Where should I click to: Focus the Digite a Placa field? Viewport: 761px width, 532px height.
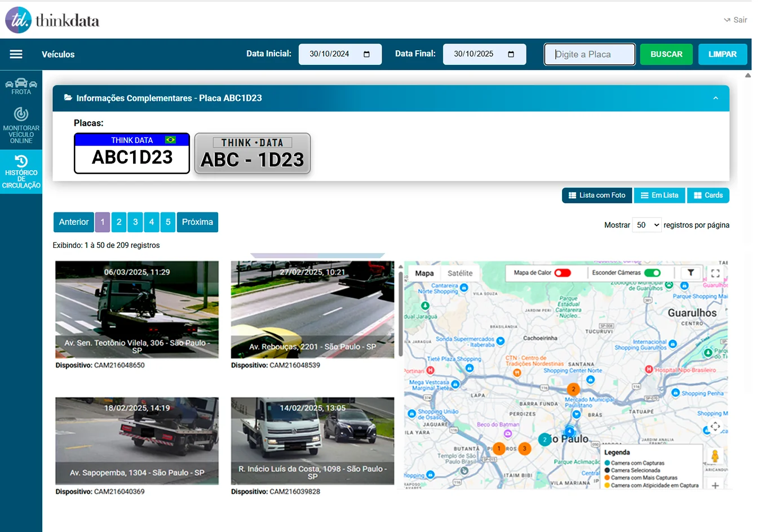(590, 54)
